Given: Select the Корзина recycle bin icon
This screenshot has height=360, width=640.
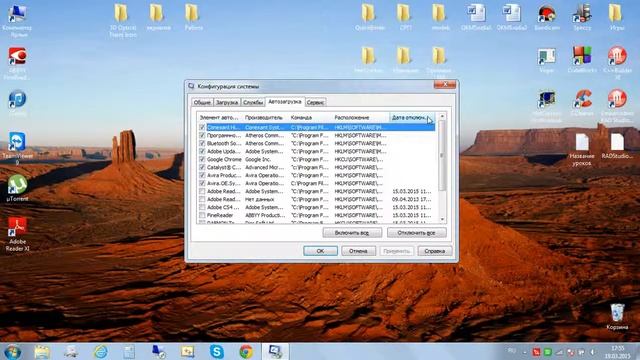Looking at the screenshot, I should click(617, 316).
